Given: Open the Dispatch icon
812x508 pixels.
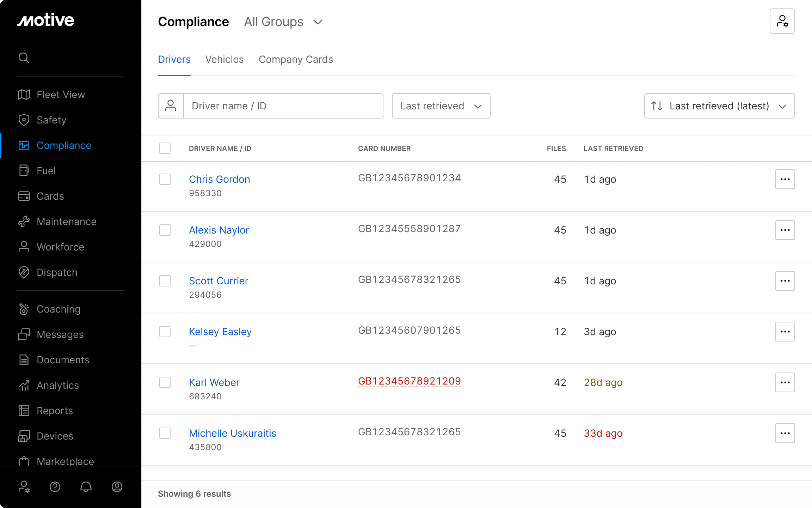Looking at the screenshot, I should pos(24,272).
